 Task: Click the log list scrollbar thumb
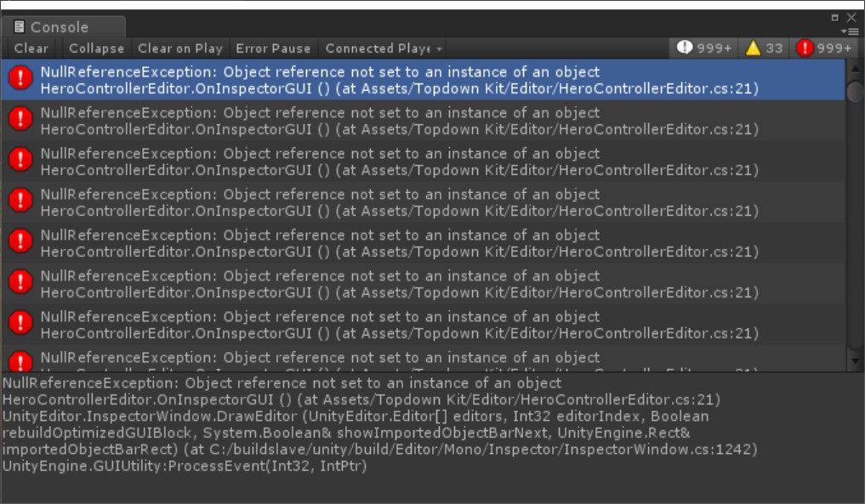point(855,92)
